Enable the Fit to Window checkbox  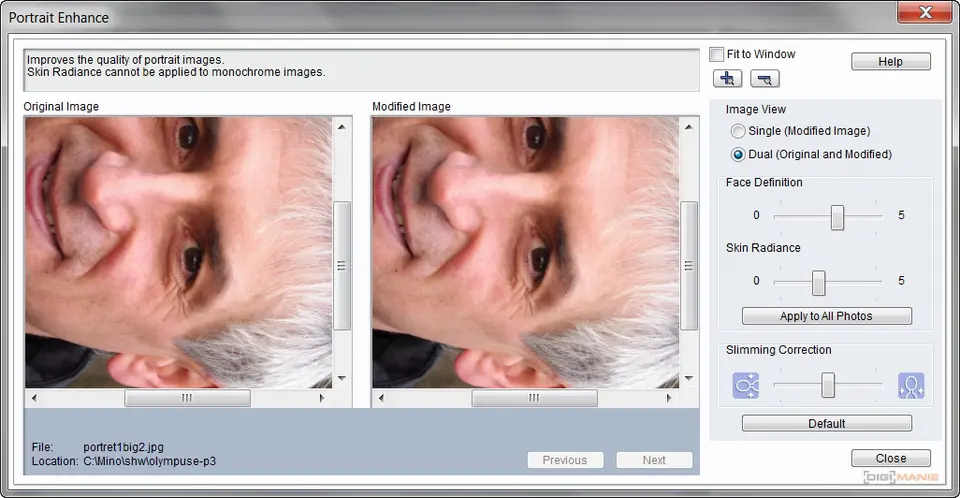pyautogui.click(x=716, y=54)
